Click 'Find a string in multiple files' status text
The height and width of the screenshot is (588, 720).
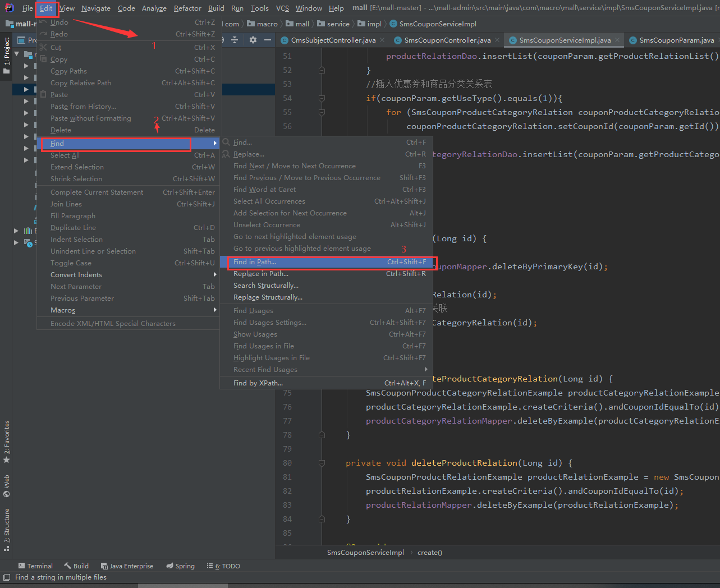(61, 577)
